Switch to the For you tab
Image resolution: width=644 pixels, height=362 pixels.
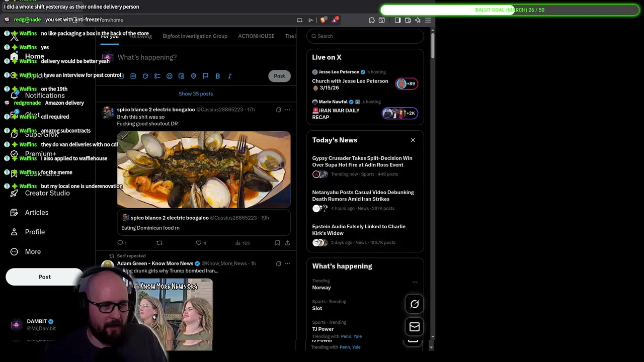point(110,36)
